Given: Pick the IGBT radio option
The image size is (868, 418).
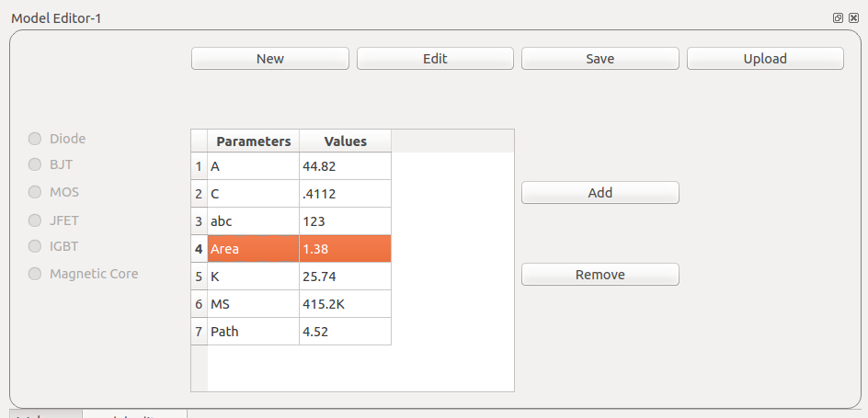Looking at the screenshot, I should click(35, 246).
